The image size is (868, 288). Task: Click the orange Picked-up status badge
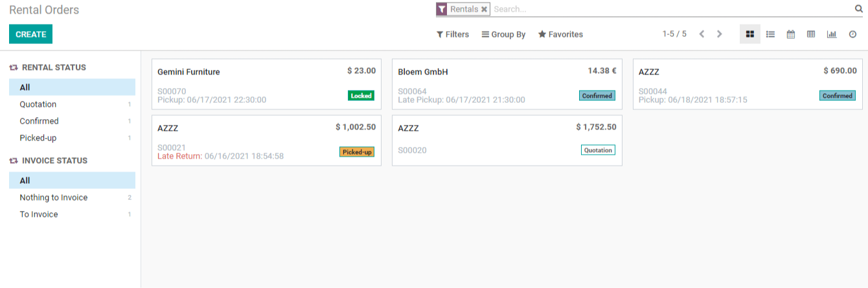pos(357,152)
